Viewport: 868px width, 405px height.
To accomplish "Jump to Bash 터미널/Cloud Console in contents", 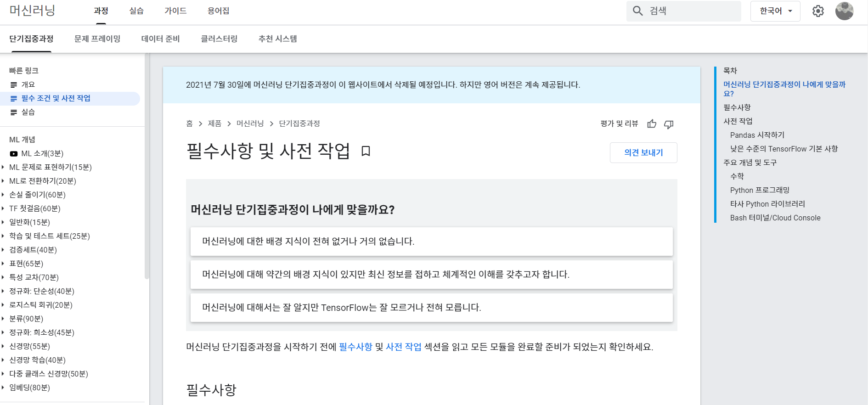I will [775, 218].
